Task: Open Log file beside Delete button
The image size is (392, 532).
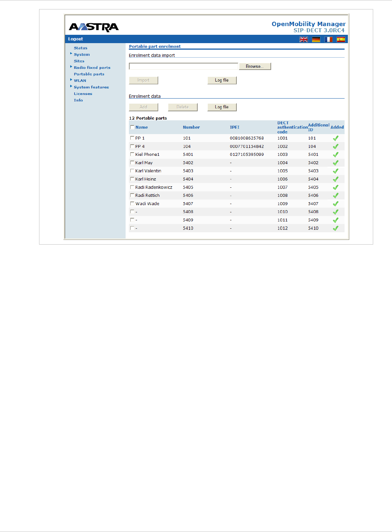Action: pyautogui.click(x=222, y=107)
